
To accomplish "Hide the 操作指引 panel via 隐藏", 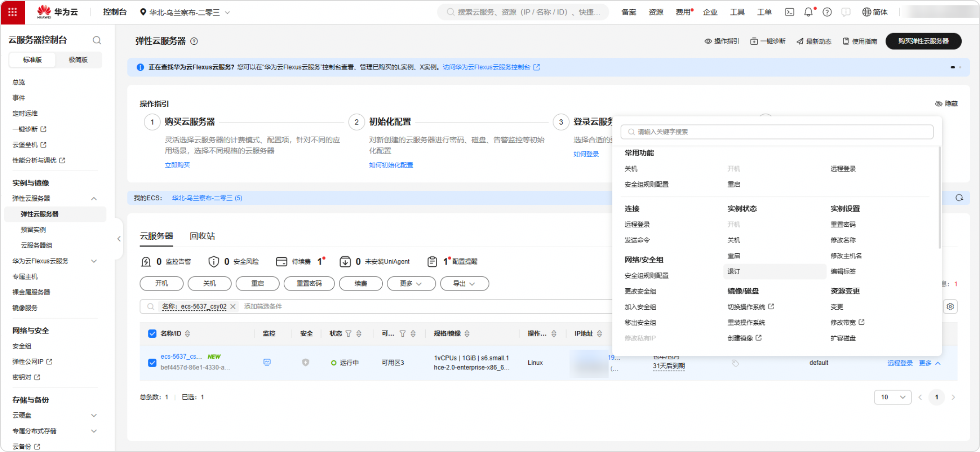I will 946,104.
